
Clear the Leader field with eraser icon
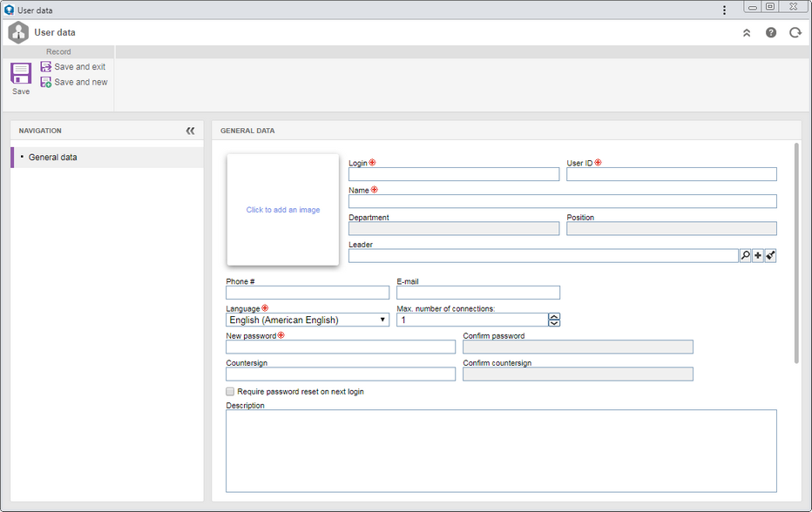[770, 255]
